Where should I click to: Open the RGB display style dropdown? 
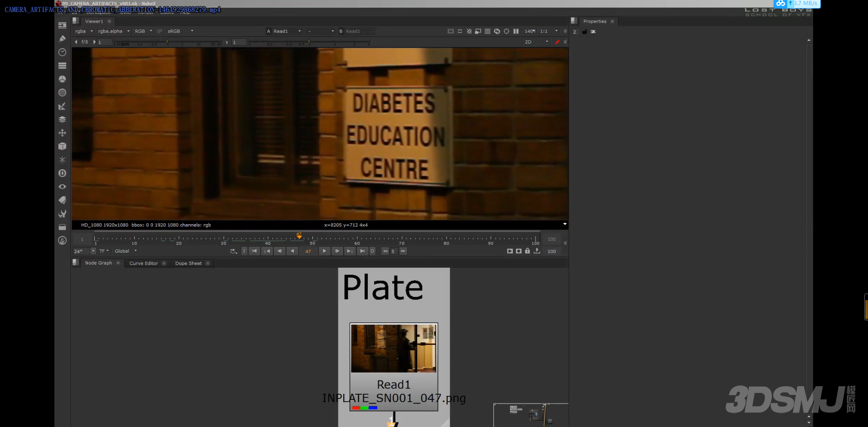click(143, 31)
